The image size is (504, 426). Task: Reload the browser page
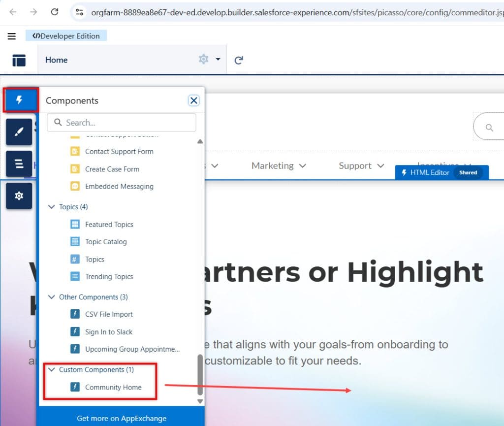pyautogui.click(x=55, y=12)
